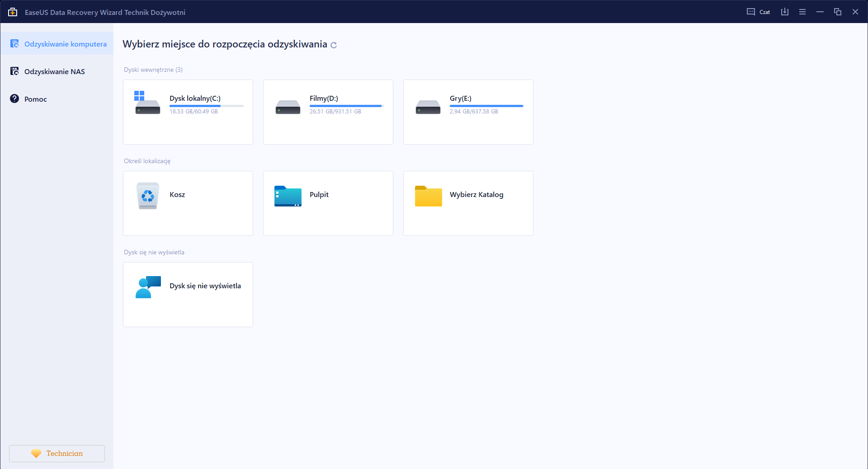Click the Filmy(D:) drive icon
The image size is (868, 469).
coord(288,107)
